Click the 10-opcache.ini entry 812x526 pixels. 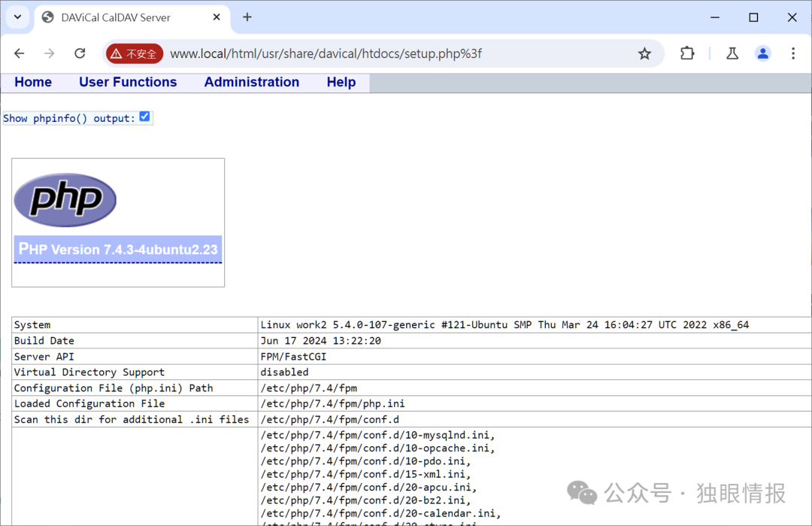377,448
